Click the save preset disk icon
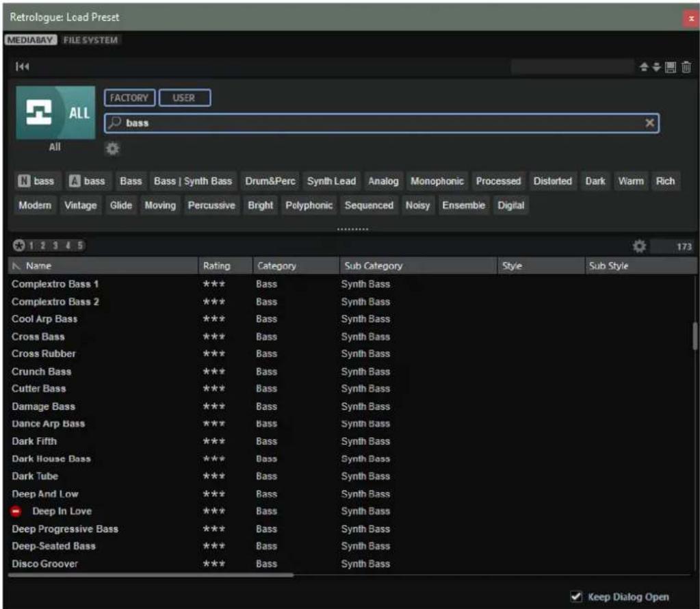This screenshot has width=700, height=609. 670,67
